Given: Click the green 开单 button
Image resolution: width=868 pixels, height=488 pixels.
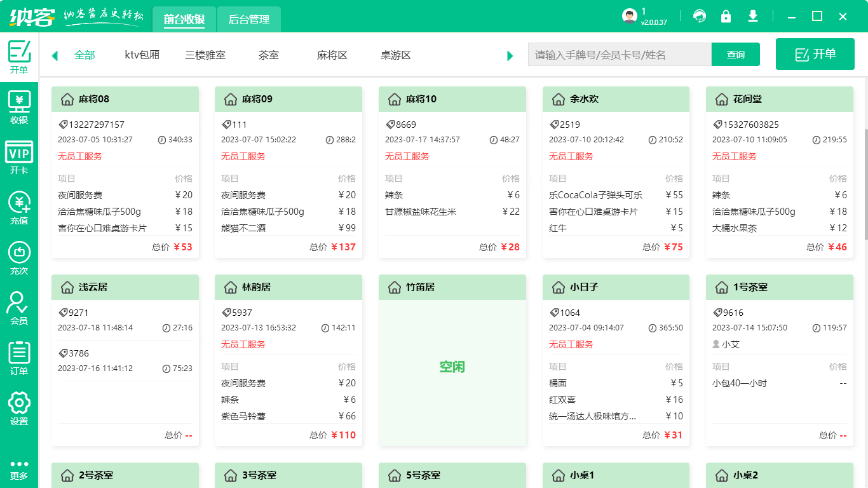Looking at the screenshot, I should [x=815, y=54].
